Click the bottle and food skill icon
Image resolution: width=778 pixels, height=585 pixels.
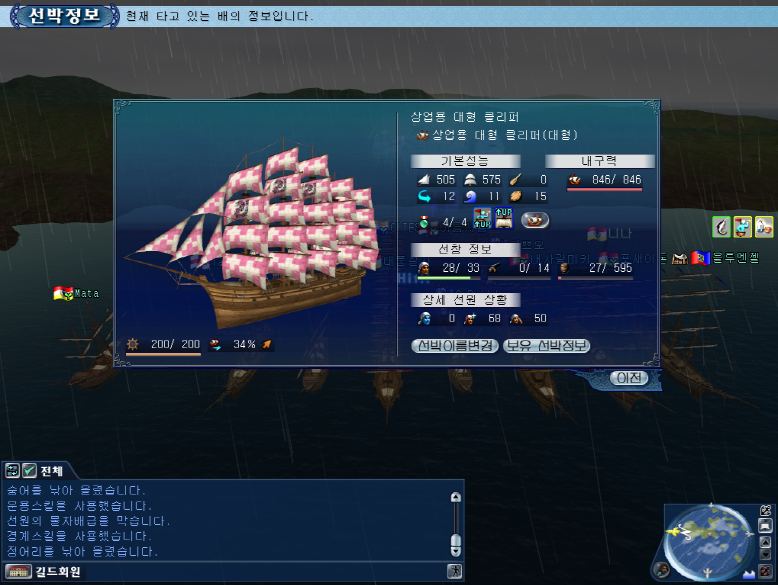tap(764, 227)
